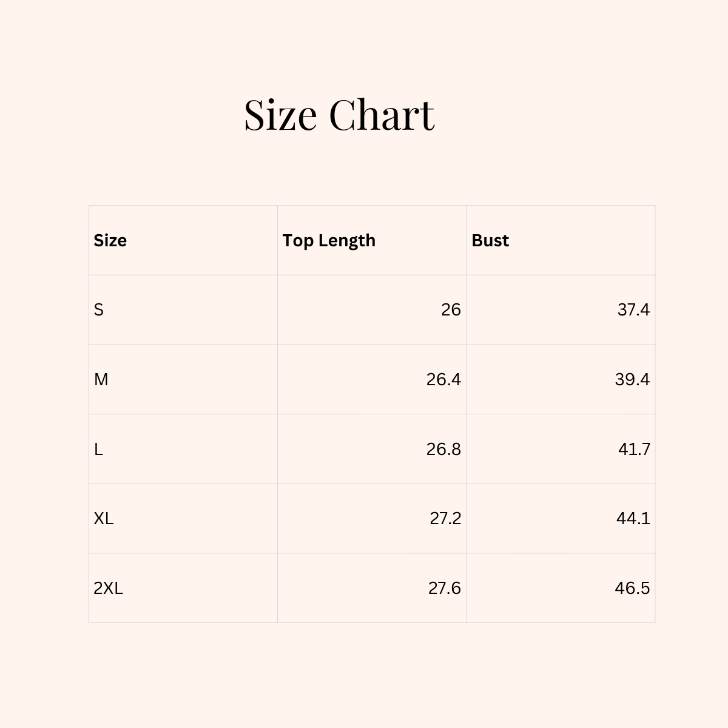The width and height of the screenshot is (728, 728).
Task: Click the word Chart in the title
Action: [x=382, y=114]
